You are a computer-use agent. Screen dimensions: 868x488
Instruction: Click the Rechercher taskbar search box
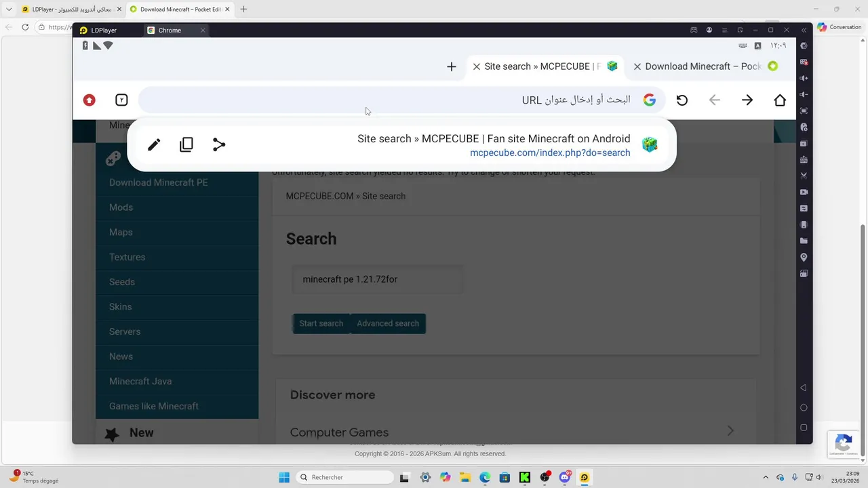[344, 477]
